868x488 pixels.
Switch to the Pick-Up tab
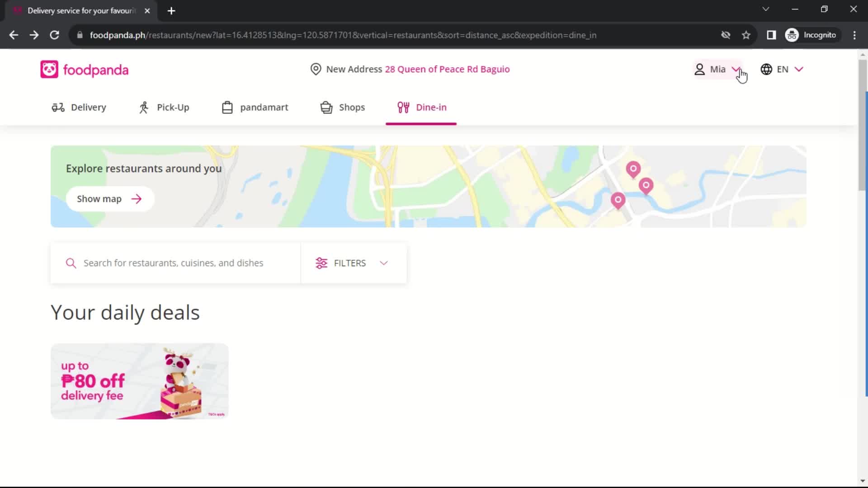pos(164,108)
